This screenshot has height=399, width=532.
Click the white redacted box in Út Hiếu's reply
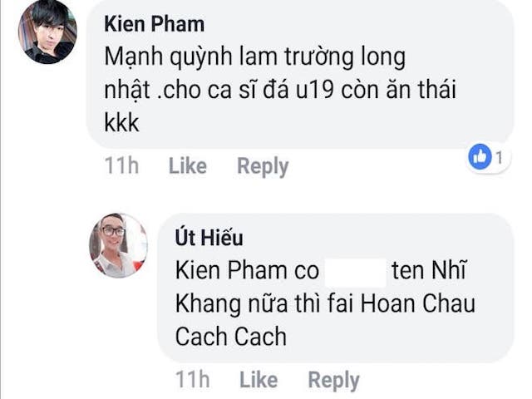(x=352, y=272)
